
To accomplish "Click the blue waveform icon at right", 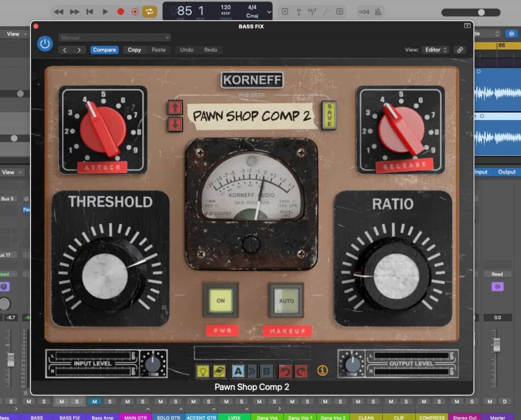I will 512,34.
